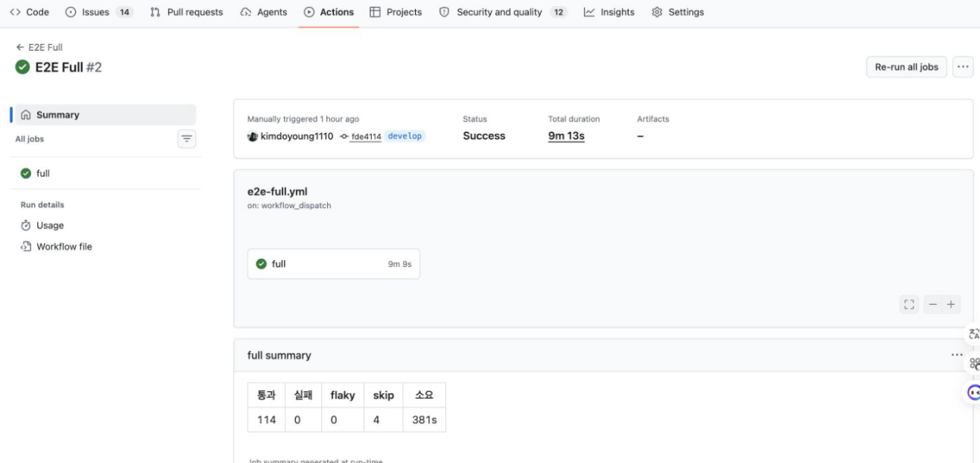Switch to the Agents tab
The height and width of the screenshot is (463, 980).
tap(264, 12)
